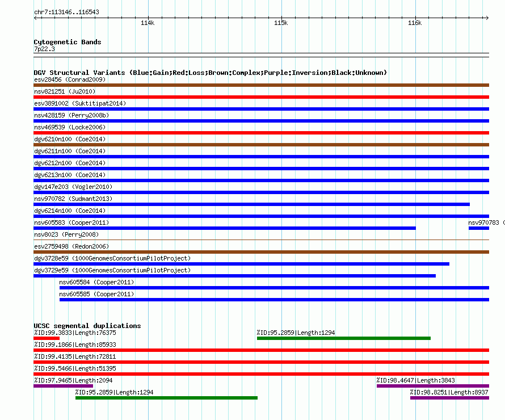This screenshot has height=420, width=505.
Task: Click the nsv605584 (Cooper2011) label
Action: pos(96,282)
